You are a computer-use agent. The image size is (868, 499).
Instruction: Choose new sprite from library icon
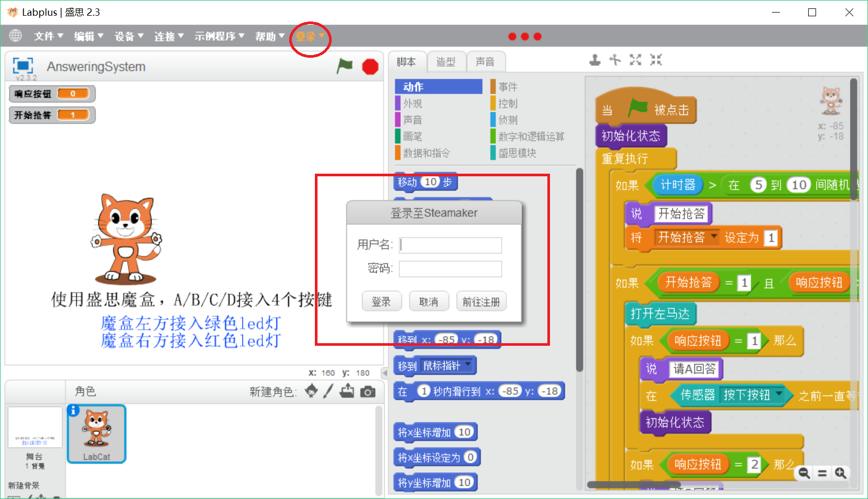[x=311, y=391]
